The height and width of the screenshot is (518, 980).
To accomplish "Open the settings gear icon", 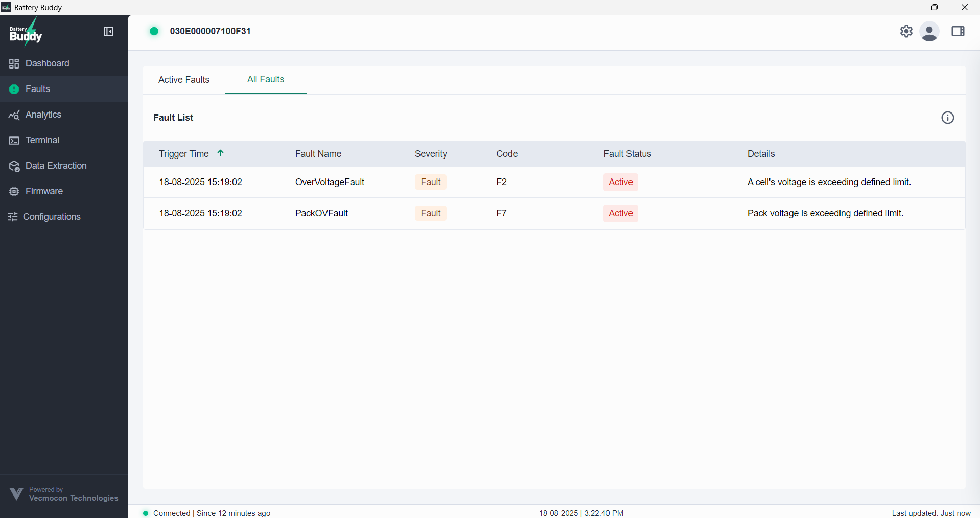I will 906,31.
